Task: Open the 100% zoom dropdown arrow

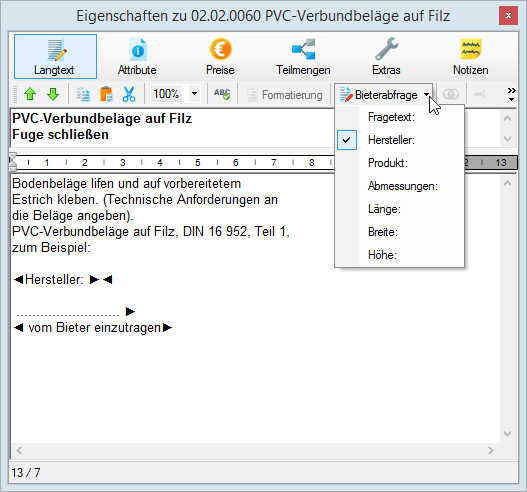Action: click(194, 94)
